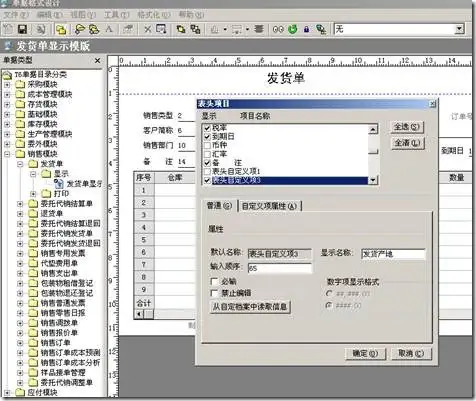Click the binoculars find icon in toolbar
Screen dimensions: 476x401
(x=278, y=29)
